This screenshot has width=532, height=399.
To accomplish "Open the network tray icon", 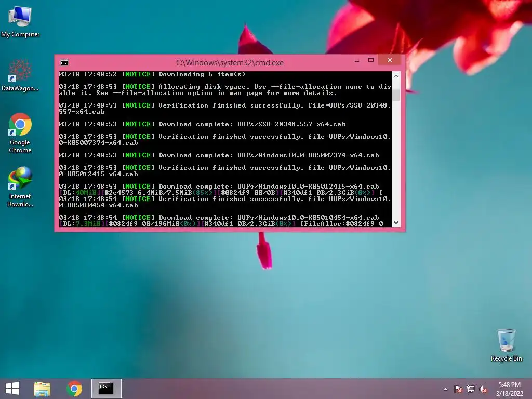I will 471,389.
